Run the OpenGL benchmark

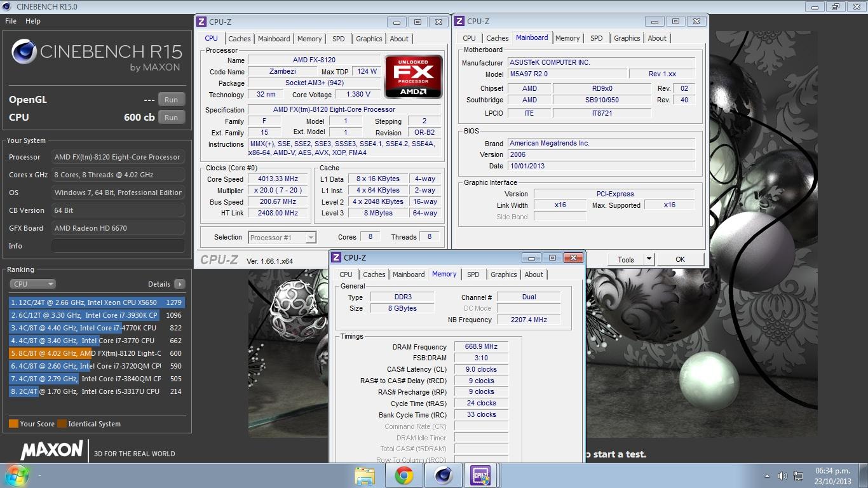coord(172,100)
